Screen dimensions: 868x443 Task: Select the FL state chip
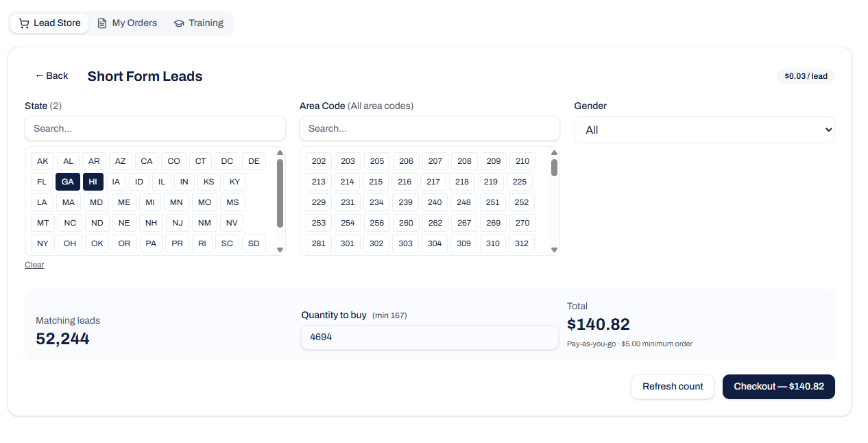point(42,182)
